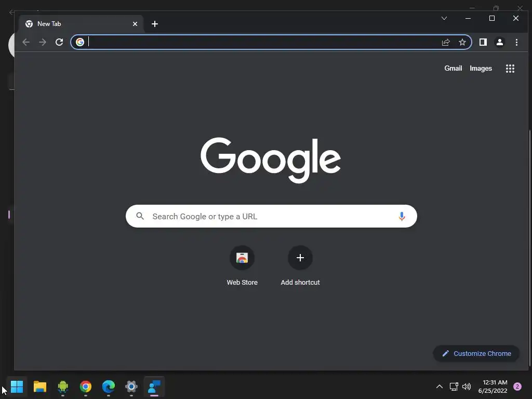Reload the page with the refresh icon

59,42
